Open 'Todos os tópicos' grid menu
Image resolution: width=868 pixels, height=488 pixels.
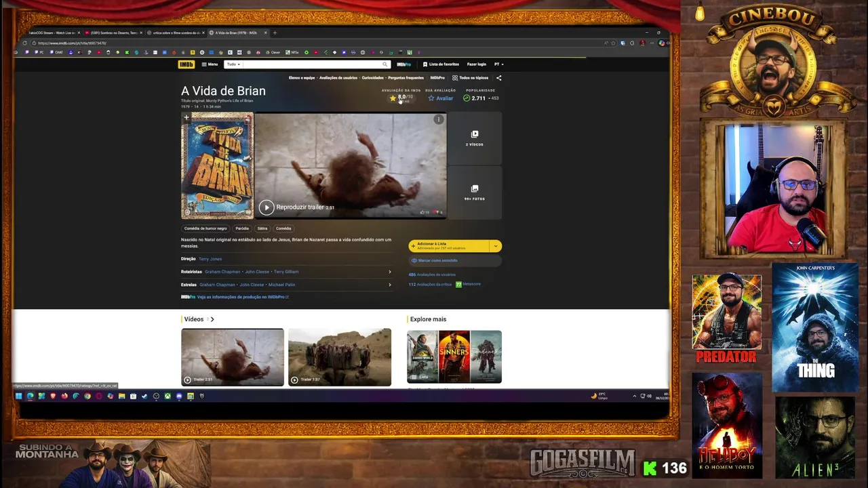pyautogui.click(x=470, y=78)
